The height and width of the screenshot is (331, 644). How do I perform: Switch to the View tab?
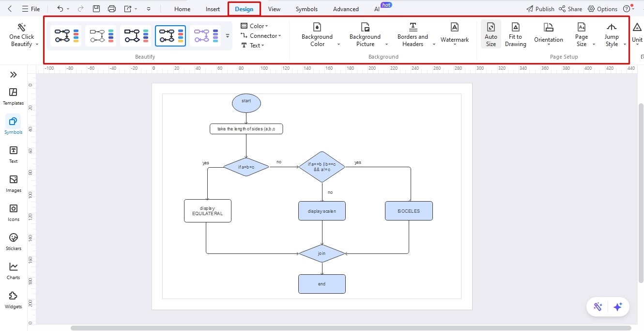pos(274,9)
